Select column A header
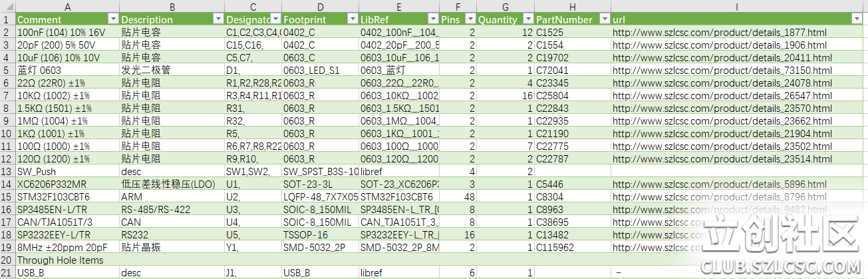868x279 pixels. click(67, 6)
